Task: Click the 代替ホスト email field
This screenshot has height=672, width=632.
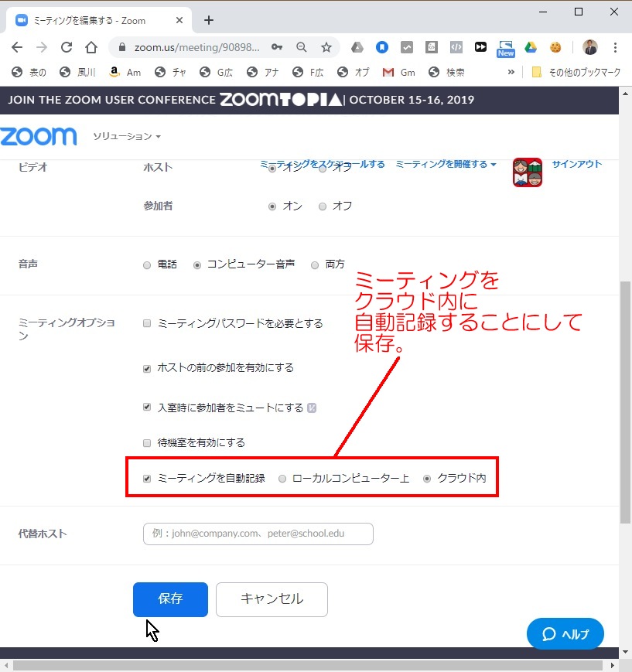Action: tap(258, 534)
